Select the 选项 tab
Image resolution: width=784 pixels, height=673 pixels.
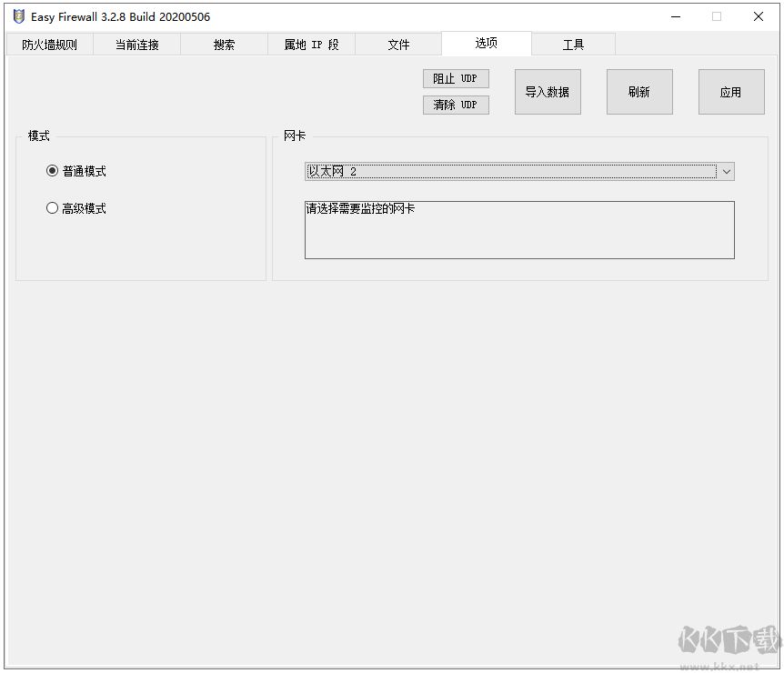[486, 43]
